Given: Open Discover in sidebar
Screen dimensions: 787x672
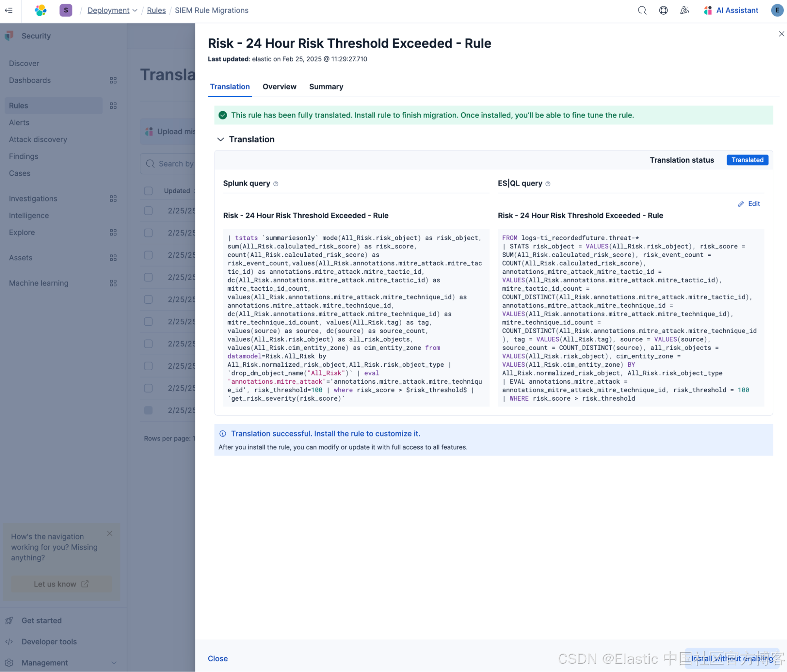Looking at the screenshot, I should click(x=24, y=63).
